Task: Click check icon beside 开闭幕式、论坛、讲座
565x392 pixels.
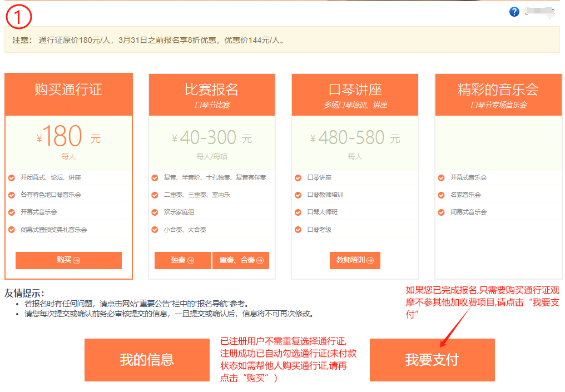Action: point(12,178)
